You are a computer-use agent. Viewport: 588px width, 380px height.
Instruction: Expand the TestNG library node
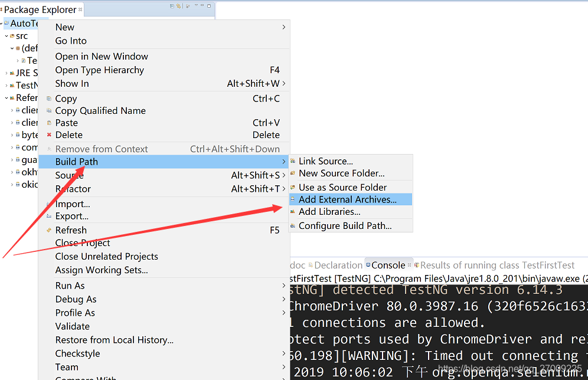click(x=6, y=86)
